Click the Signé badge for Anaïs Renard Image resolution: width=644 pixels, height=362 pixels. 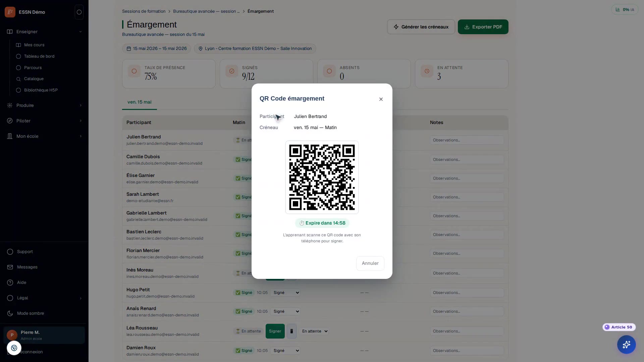pyautogui.click(x=244, y=311)
